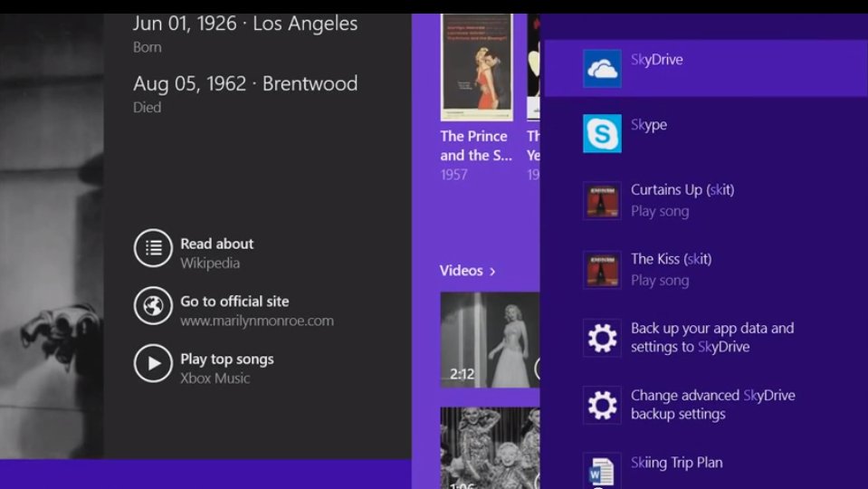Click Play top songs Xbox Music
This screenshot has height=489, width=868.
click(226, 360)
